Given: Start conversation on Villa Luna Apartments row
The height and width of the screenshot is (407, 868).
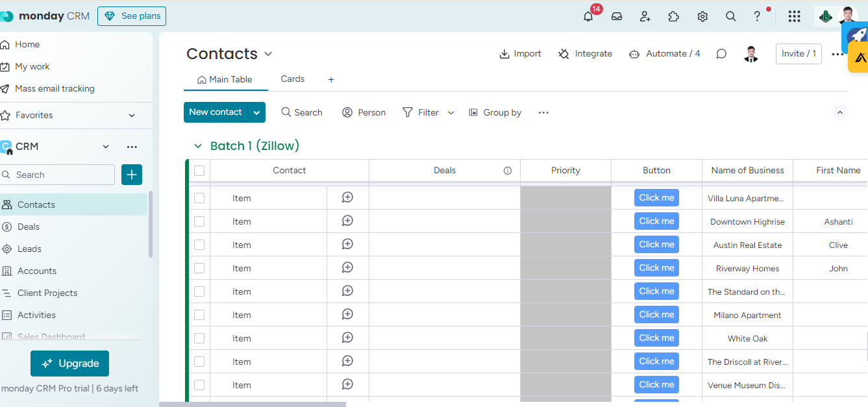Looking at the screenshot, I should 347,197.
